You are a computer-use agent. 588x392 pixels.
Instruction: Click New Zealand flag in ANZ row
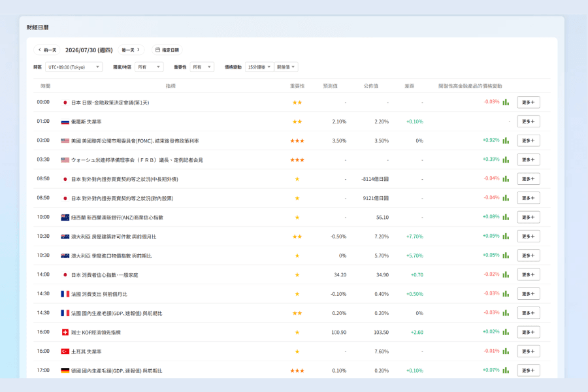[x=65, y=218]
